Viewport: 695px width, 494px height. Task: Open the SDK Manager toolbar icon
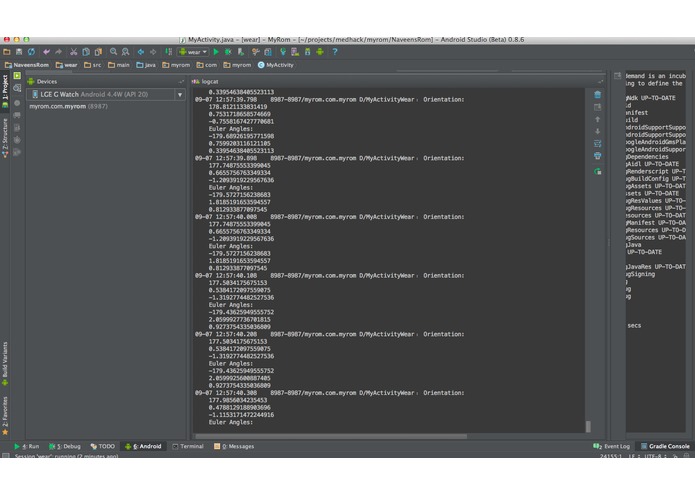[x=307, y=52]
